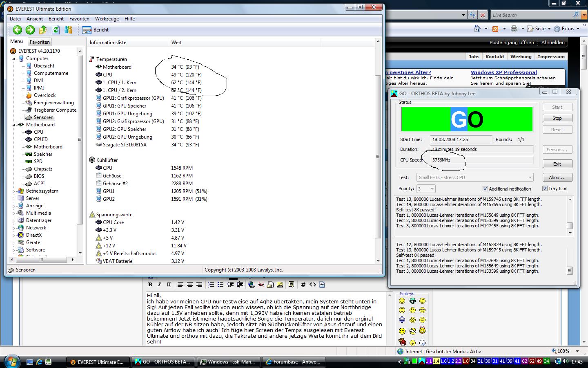Screen dimensions: 588x368
Task: Select SPD in the tree
Action: click(x=38, y=162)
